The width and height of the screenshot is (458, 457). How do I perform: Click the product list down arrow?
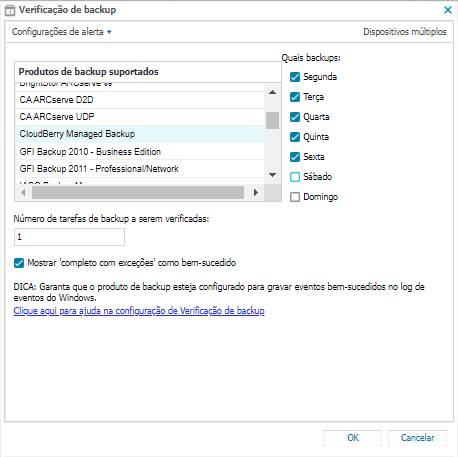[272, 175]
